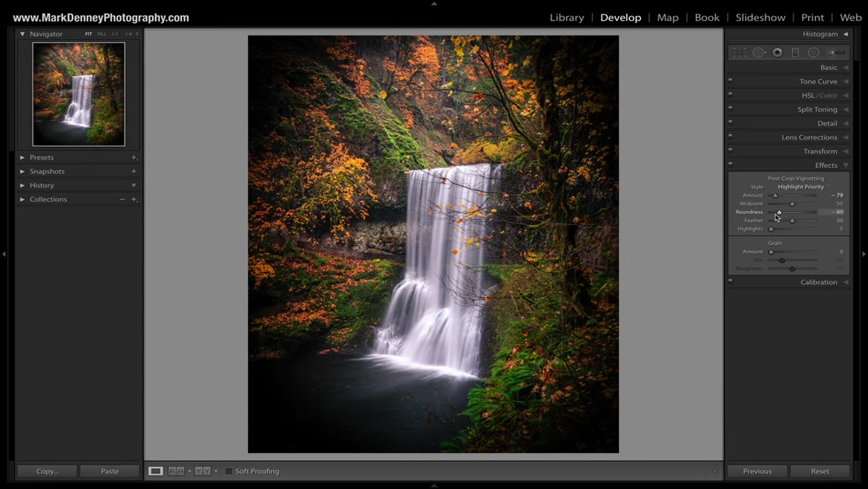Add a new preset with plus icon
The width and height of the screenshot is (868, 489).
(x=134, y=158)
